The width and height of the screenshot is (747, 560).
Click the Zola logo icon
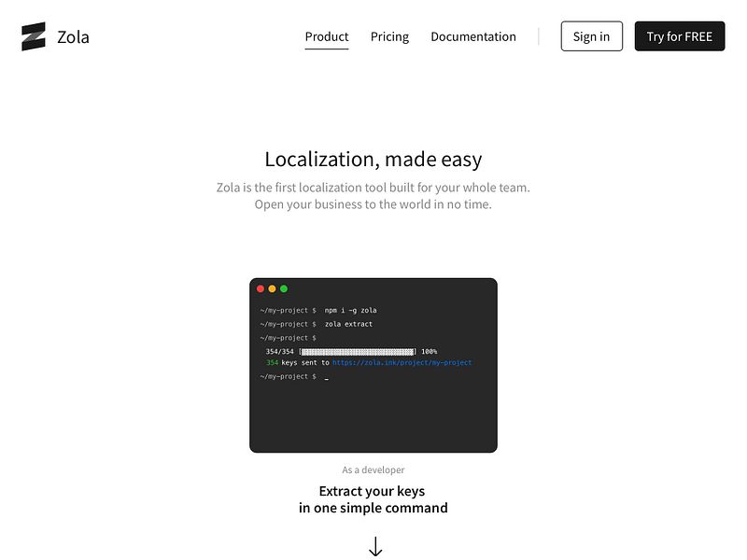(34, 36)
